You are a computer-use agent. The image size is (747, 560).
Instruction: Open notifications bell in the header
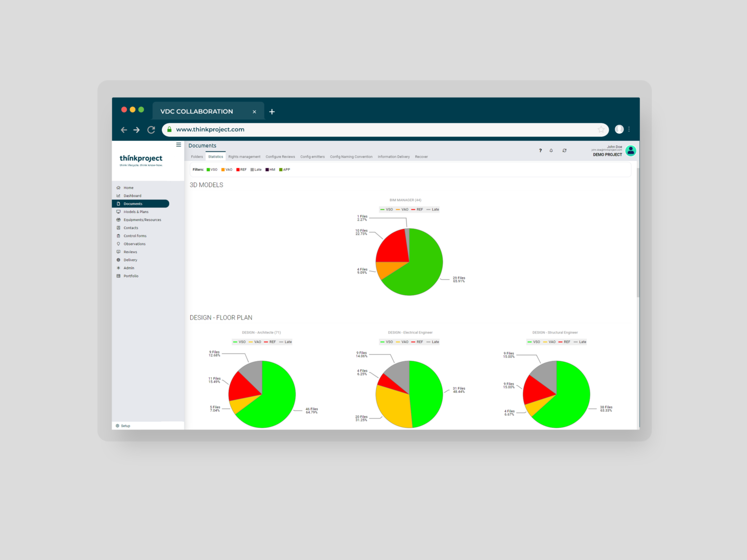tap(551, 150)
